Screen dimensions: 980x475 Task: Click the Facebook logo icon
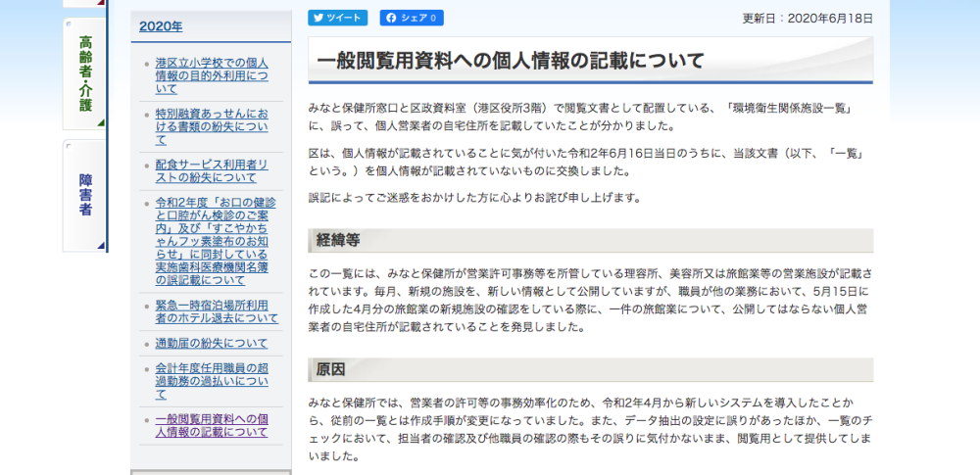coord(391,19)
